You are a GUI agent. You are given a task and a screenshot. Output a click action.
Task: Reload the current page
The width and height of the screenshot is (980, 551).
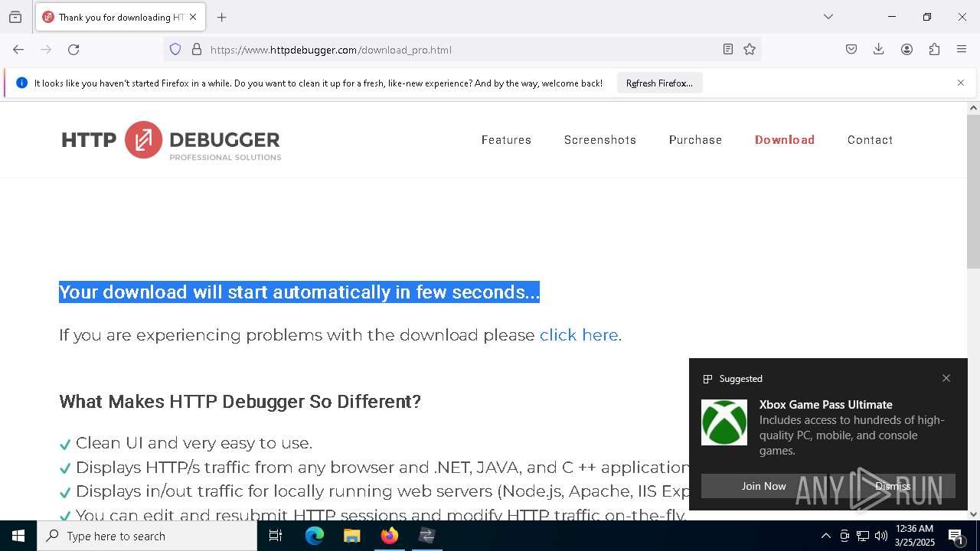coord(73,50)
